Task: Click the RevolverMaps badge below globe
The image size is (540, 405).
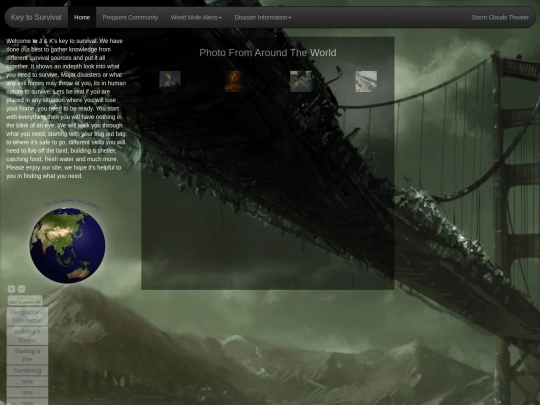Action: click(25, 300)
